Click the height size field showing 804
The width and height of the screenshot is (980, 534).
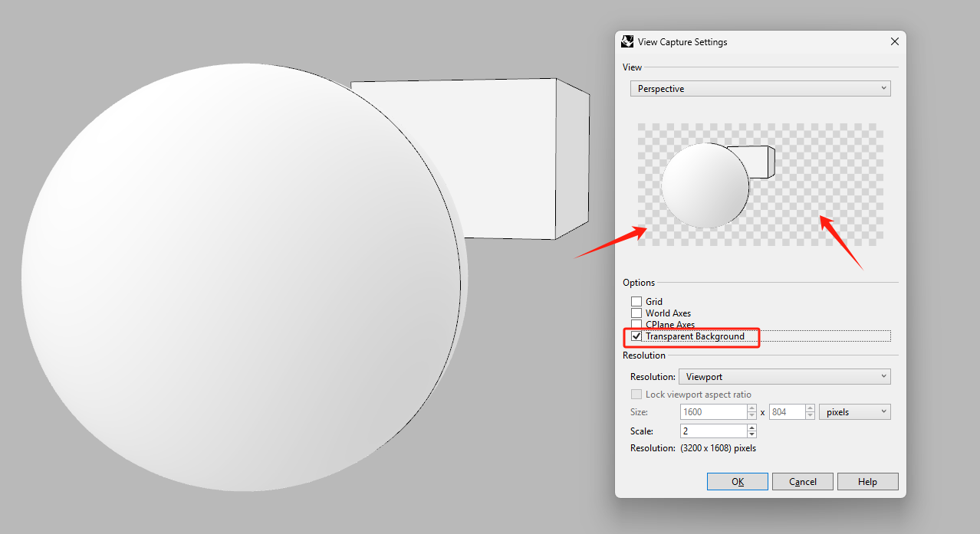[x=785, y=412]
